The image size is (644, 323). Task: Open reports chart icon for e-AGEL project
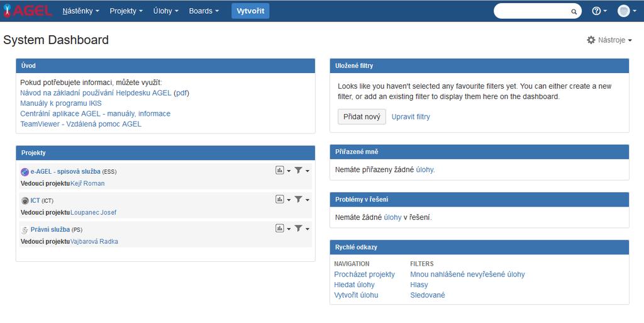click(x=280, y=170)
